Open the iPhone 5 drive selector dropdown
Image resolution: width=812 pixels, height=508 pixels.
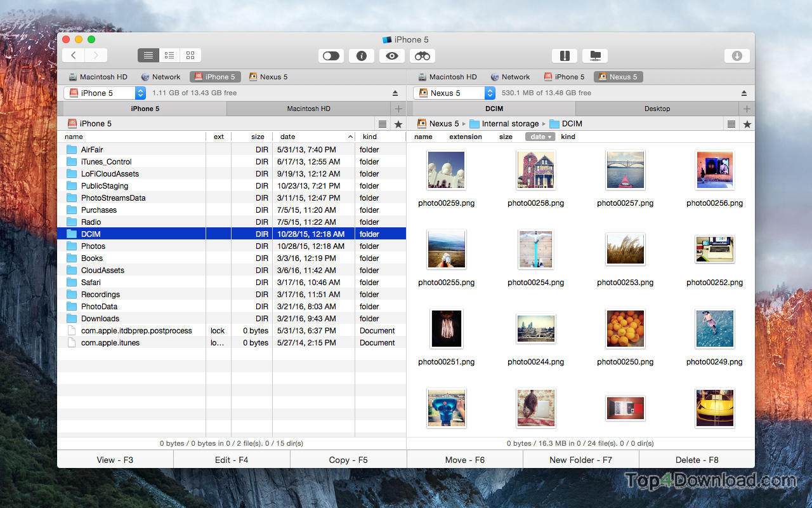click(140, 93)
